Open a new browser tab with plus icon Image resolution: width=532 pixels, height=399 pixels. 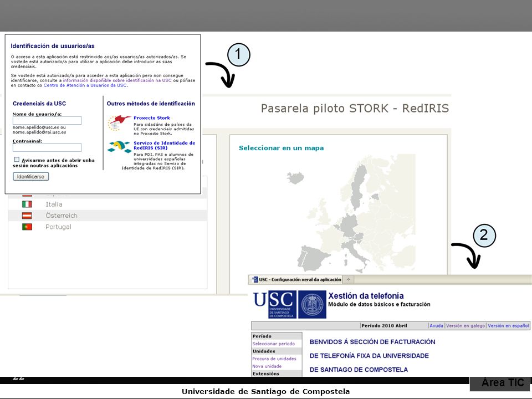click(x=348, y=279)
